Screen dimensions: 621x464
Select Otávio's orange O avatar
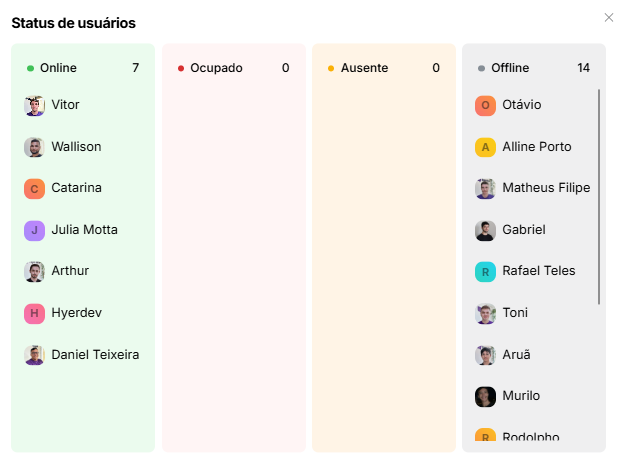tap(485, 105)
